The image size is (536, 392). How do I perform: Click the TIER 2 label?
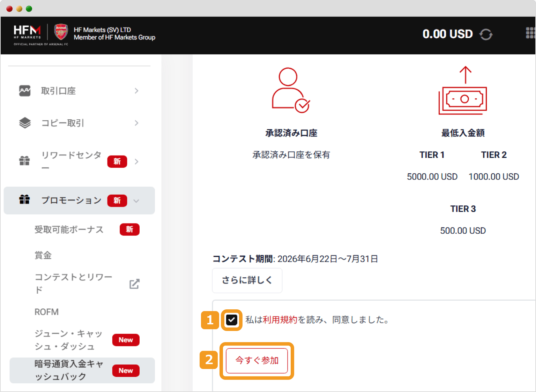[494, 155]
